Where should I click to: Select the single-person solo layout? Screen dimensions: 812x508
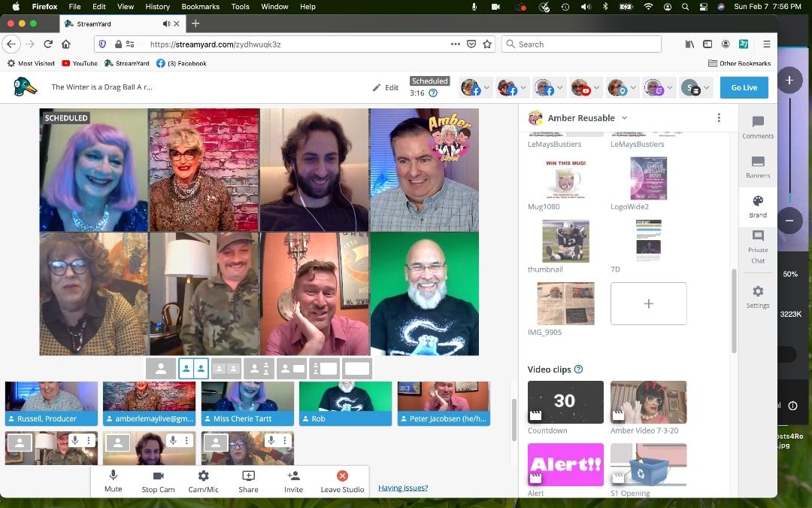point(161,369)
